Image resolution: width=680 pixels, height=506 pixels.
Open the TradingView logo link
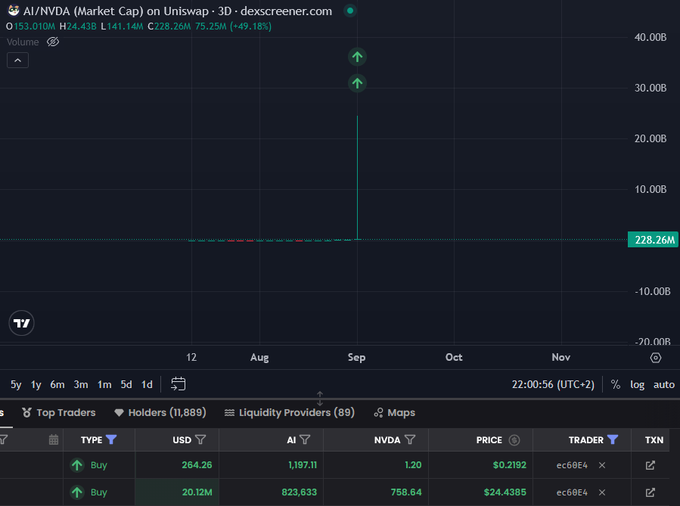tap(21, 323)
